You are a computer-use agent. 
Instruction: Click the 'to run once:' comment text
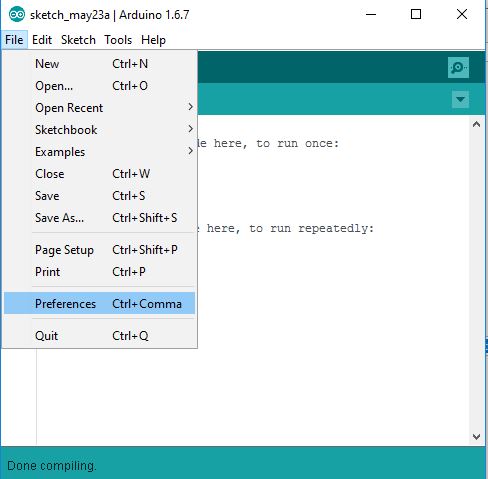[297, 144]
